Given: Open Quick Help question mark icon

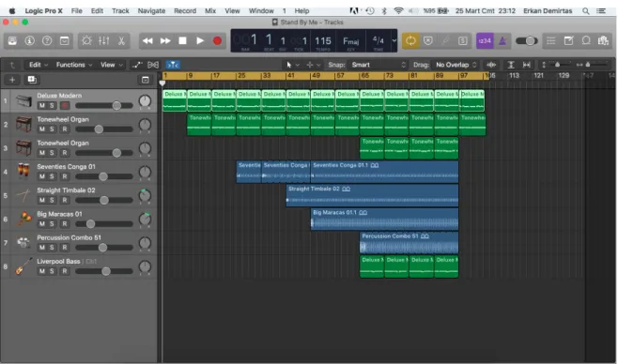Looking at the screenshot, I should pyautogui.click(x=47, y=40).
